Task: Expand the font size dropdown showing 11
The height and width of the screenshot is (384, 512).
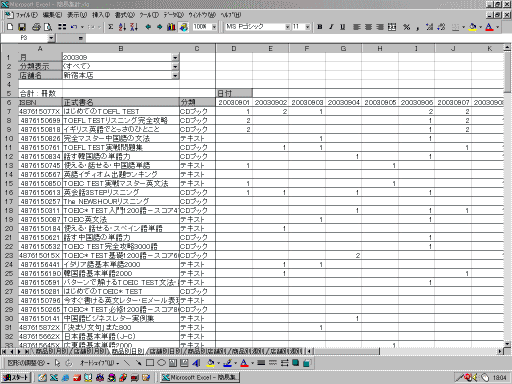Action: pos(307,27)
